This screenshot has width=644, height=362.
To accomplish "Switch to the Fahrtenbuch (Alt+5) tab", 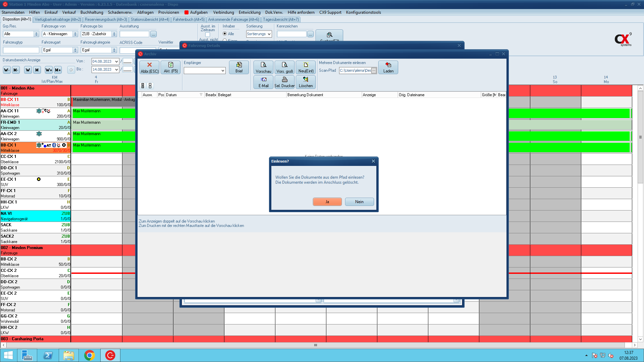I will (189, 19).
